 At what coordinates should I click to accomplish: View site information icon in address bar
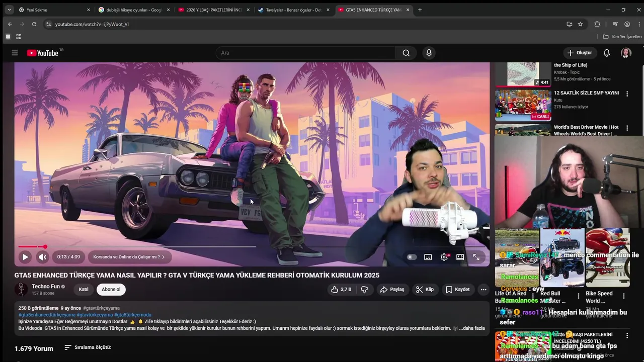pos(48,24)
